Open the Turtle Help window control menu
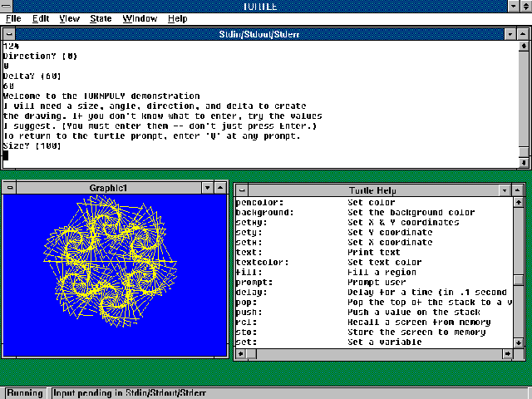532x399 pixels. point(240,190)
